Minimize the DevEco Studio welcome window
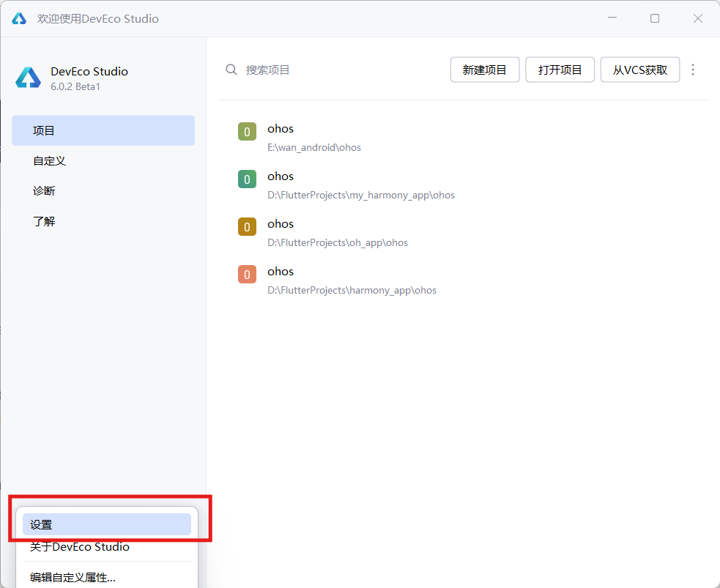Screen dimensions: 720x588 (612, 18)
